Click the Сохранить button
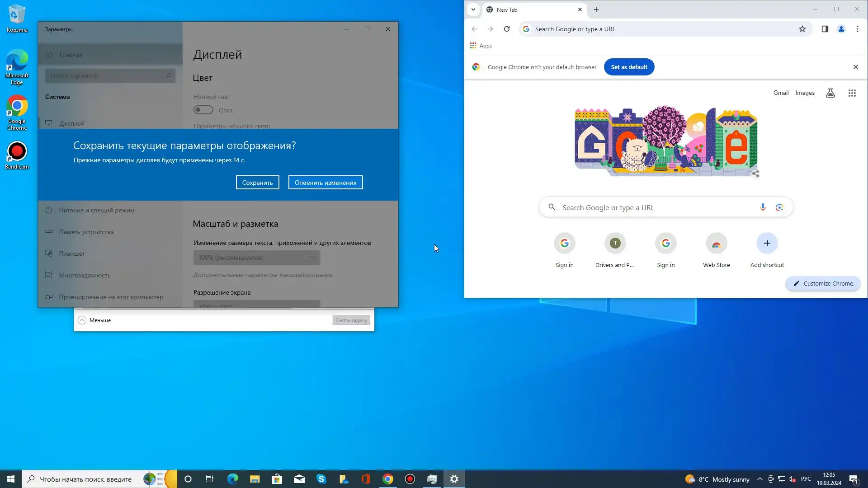The image size is (868, 488). (x=257, y=183)
